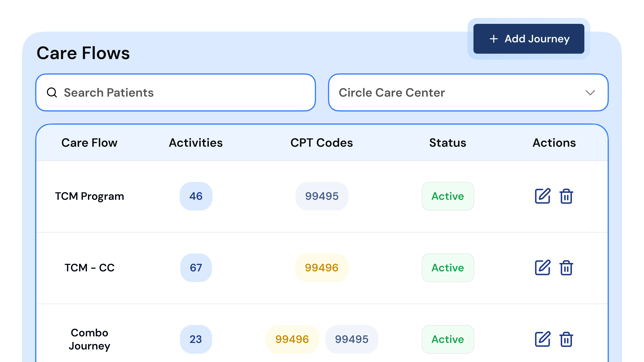Sort by Care Flow column header
Viewport: 644px width, 362px height.
89,143
